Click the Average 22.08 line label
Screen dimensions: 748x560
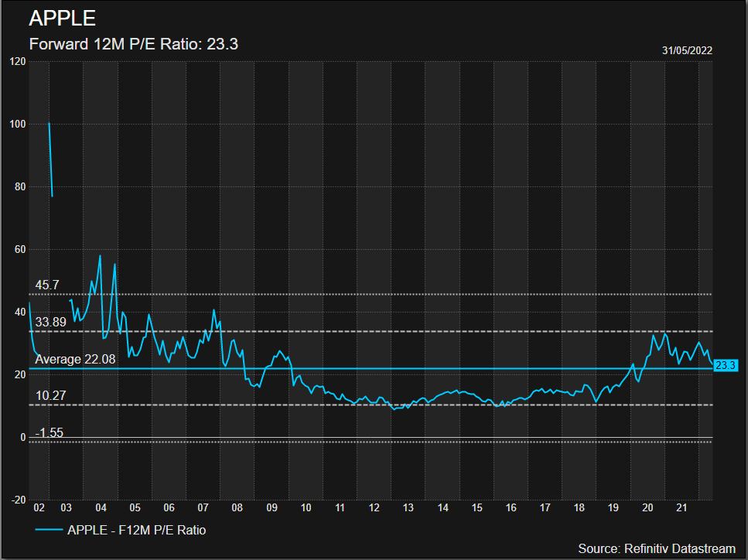[75, 359]
